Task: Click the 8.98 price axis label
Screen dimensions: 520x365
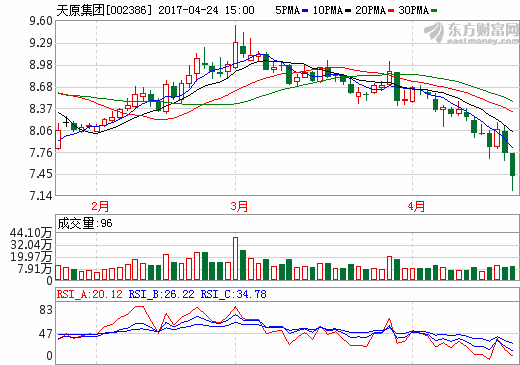Action: tap(41, 65)
